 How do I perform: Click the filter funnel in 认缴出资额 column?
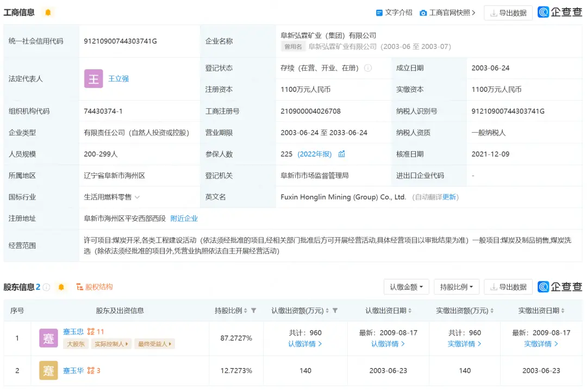(335, 310)
